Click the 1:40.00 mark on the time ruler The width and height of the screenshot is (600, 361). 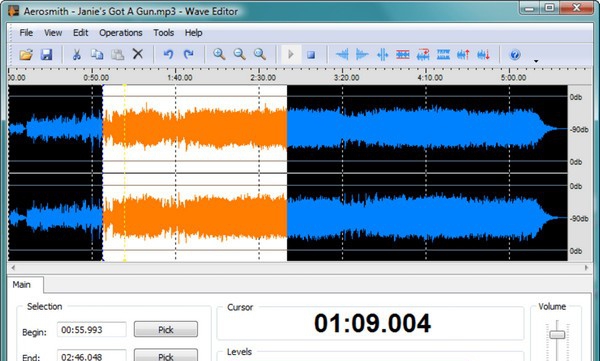tap(180, 77)
